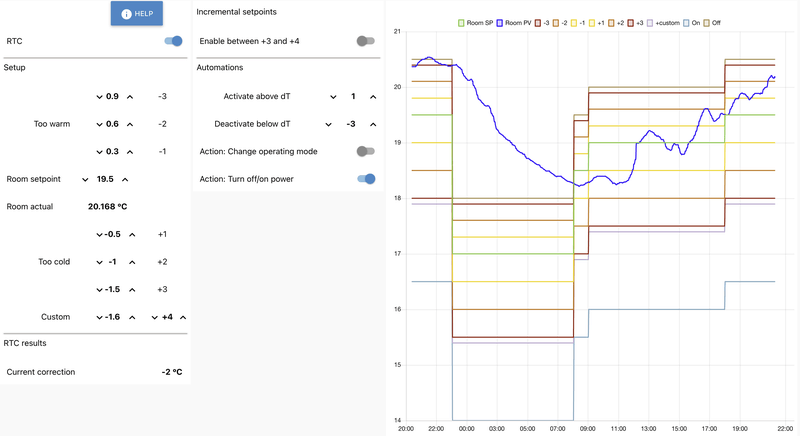
Task: Lower the Too warm -1 offset value
Action: [x=100, y=152]
